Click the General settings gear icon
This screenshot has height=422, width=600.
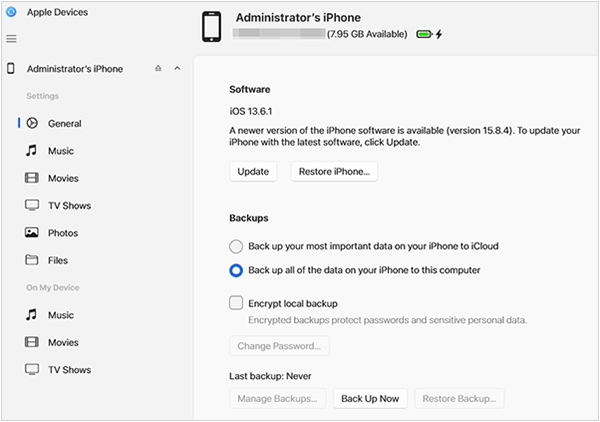tap(32, 123)
